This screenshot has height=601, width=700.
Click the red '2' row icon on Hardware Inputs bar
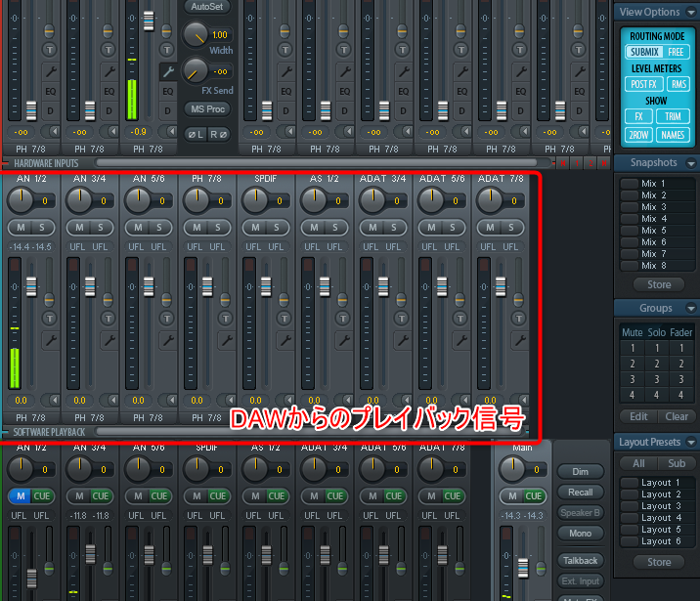[591, 163]
